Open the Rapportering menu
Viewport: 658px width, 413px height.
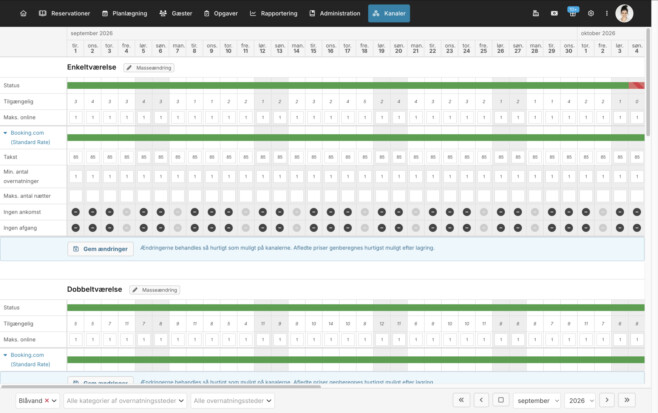click(273, 13)
